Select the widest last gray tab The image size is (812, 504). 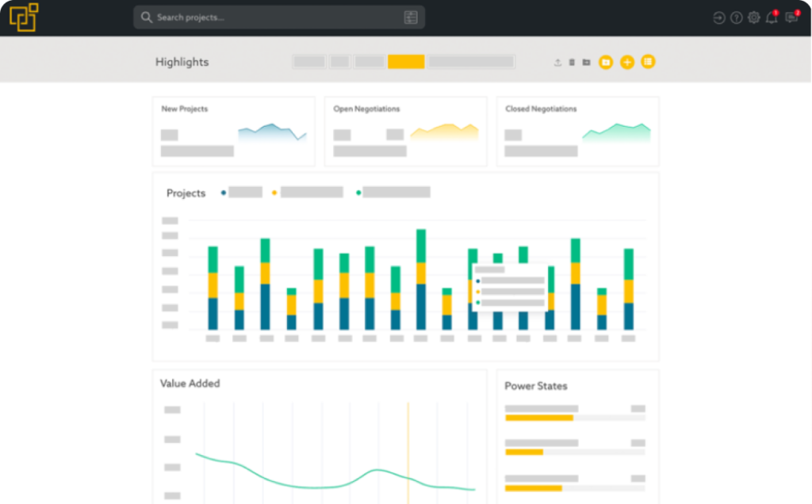click(471, 62)
